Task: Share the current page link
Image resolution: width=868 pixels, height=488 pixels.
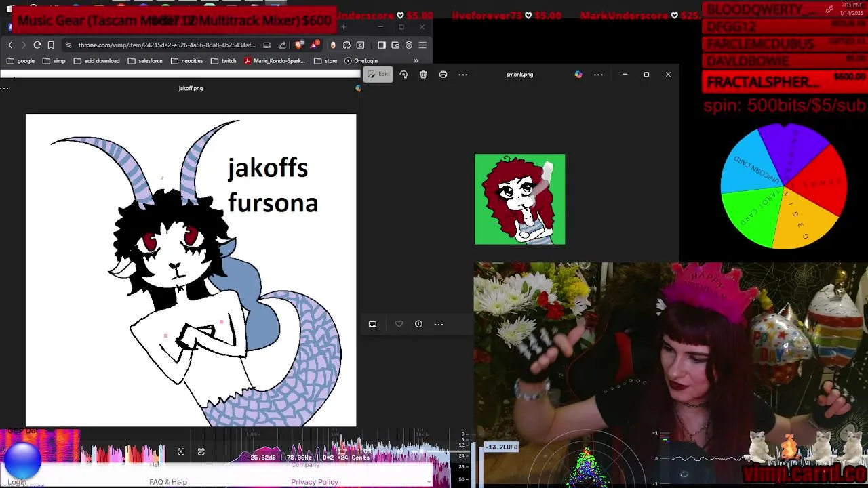Action: (x=282, y=45)
